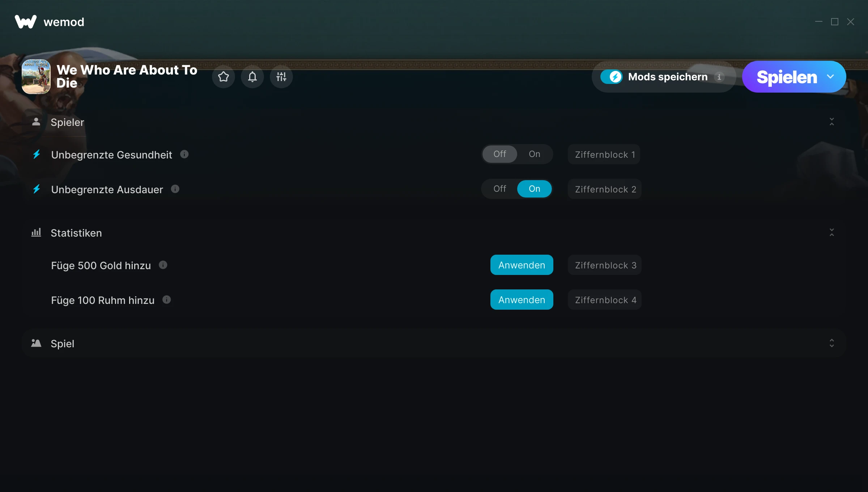Click the game thumbnail image
This screenshot has height=492, width=868.
(36, 77)
